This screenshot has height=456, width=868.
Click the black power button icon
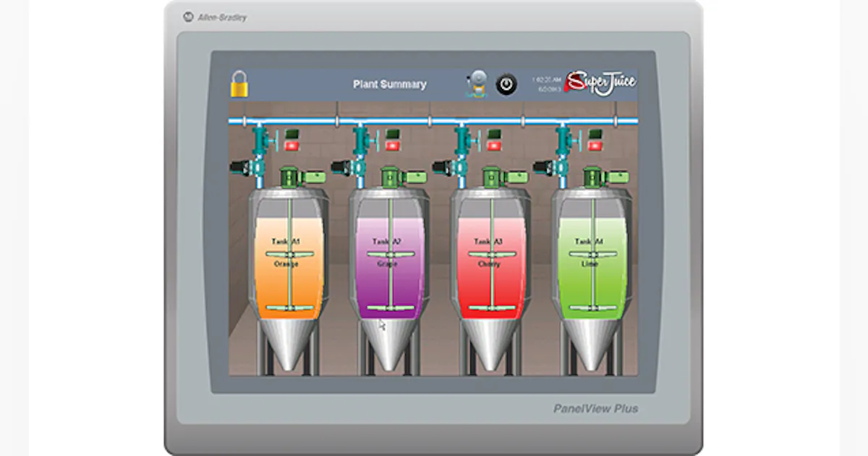point(506,85)
